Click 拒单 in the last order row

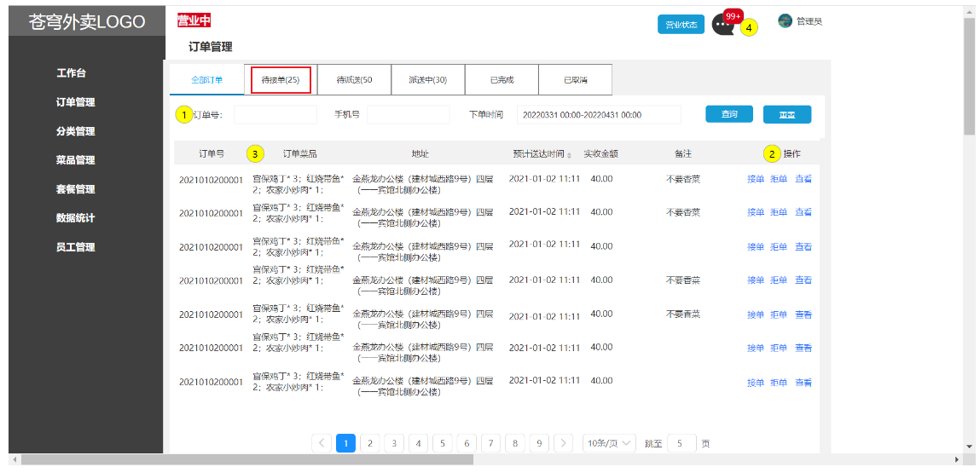coord(779,383)
